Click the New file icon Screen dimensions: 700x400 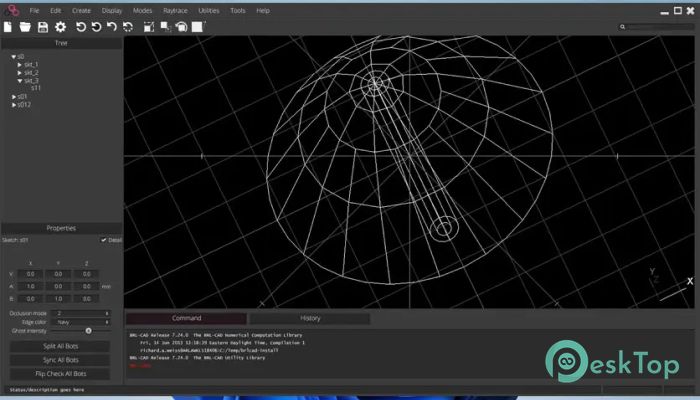coord(8,27)
